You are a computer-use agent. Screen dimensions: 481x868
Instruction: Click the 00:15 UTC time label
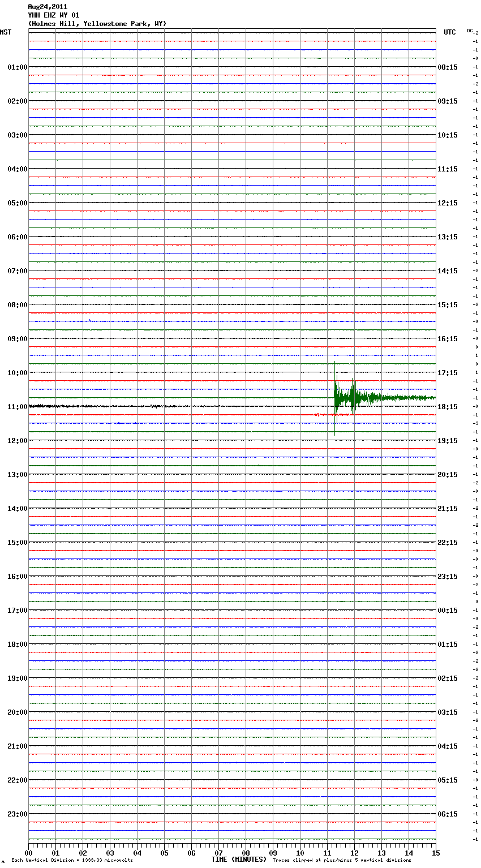(x=448, y=611)
